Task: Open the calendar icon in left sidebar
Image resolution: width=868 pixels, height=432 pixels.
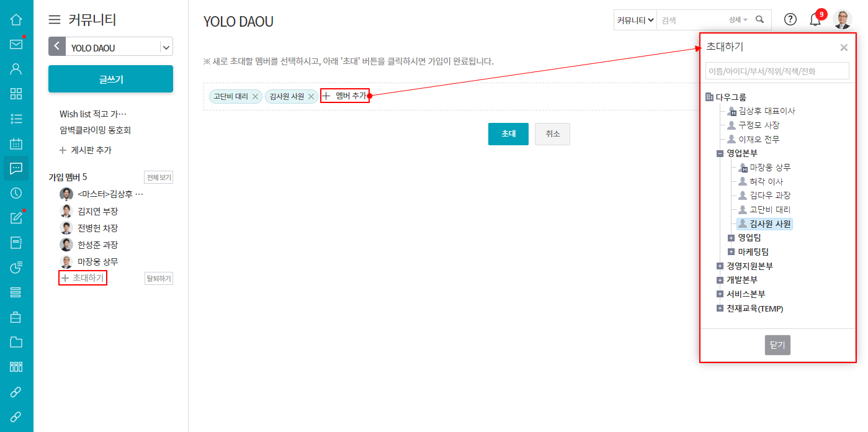Action: (16, 143)
